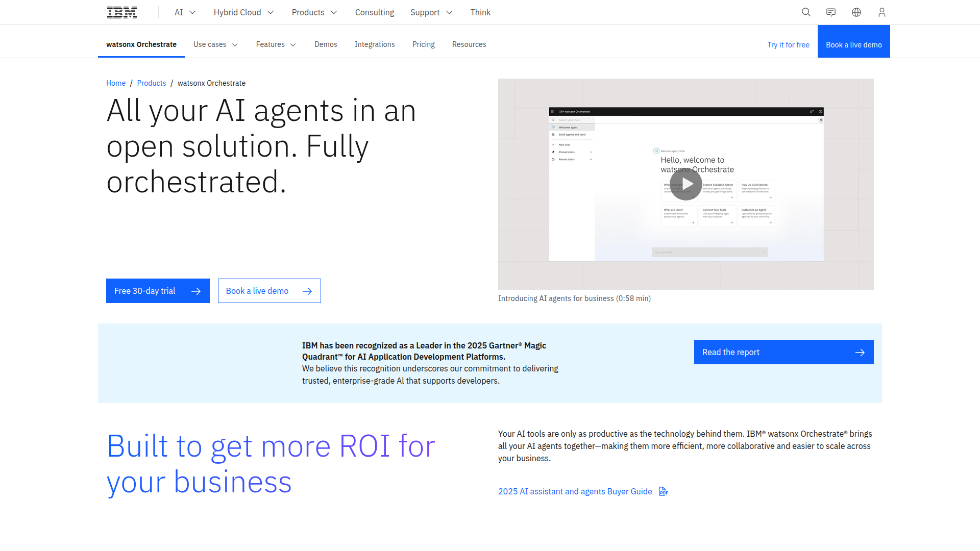980x551 pixels.
Task: Expand the Use cases menu
Action: tap(215, 44)
